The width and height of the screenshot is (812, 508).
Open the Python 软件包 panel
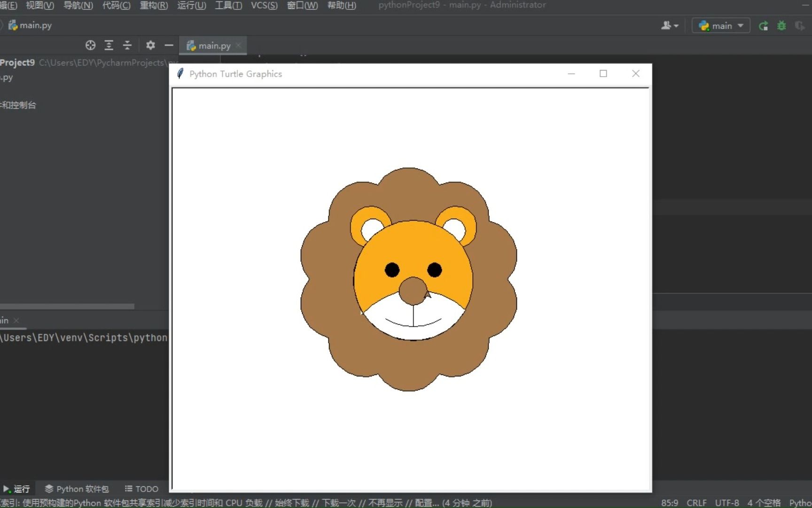pyautogui.click(x=77, y=489)
